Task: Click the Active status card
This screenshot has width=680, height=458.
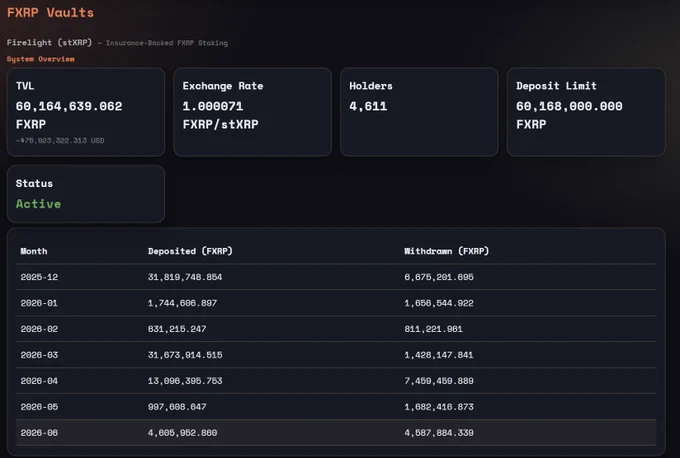Action: point(86,194)
